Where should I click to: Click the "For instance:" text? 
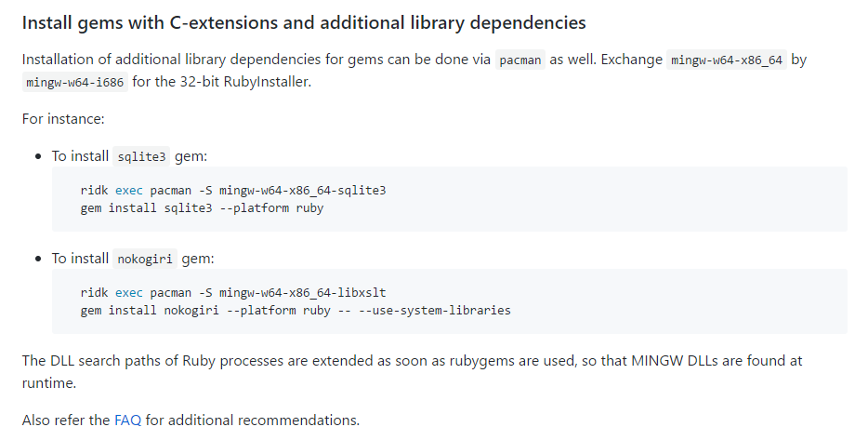(x=63, y=119)
